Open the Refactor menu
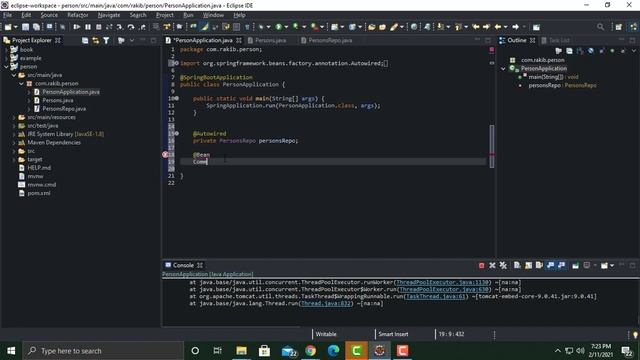640x360 pixels. pos(78,15)
